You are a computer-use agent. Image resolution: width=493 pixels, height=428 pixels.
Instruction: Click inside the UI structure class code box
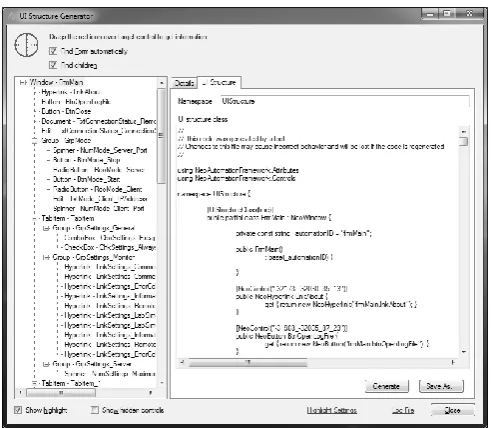pos(318,242)
